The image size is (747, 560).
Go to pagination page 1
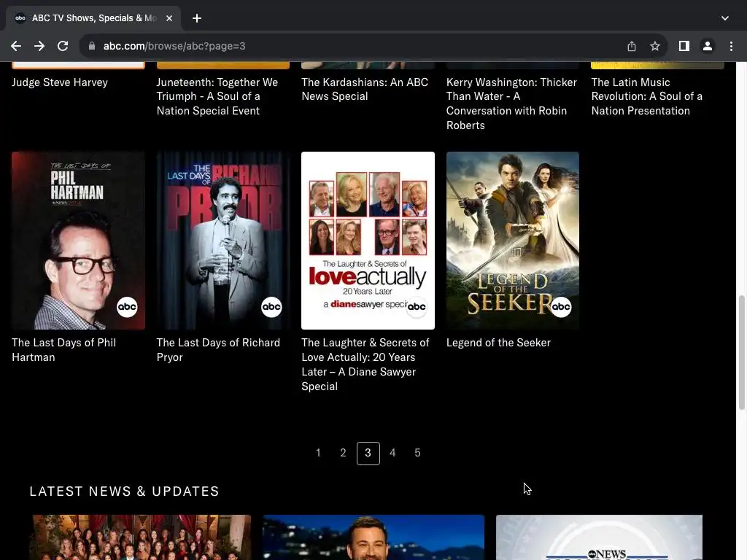coord(318,453)
